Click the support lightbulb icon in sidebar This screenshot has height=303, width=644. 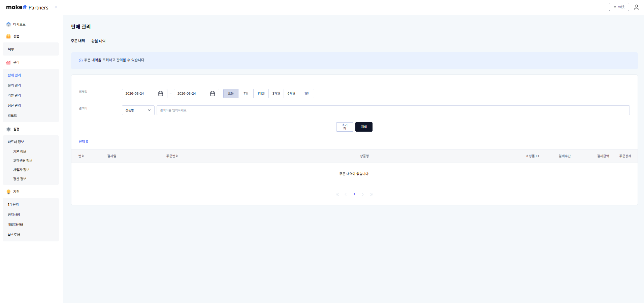[x=8, y=192]
